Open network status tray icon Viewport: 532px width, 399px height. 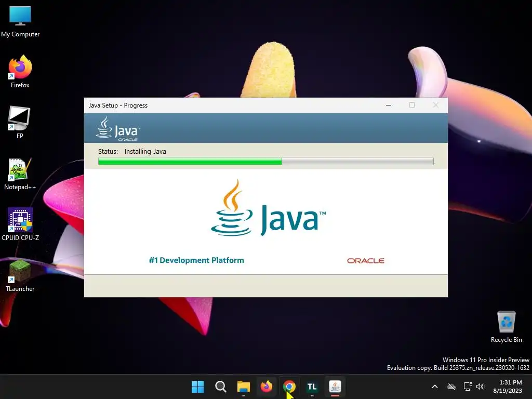(x=468, y=387)
